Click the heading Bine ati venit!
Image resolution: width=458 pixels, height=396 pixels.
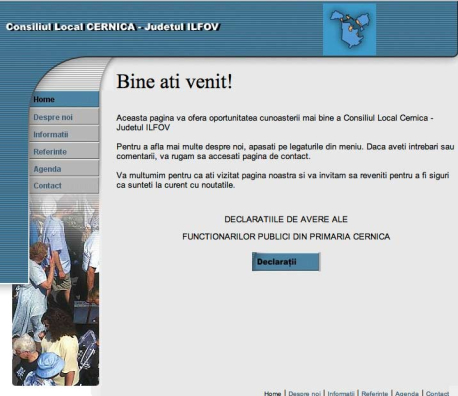point(174,81)
